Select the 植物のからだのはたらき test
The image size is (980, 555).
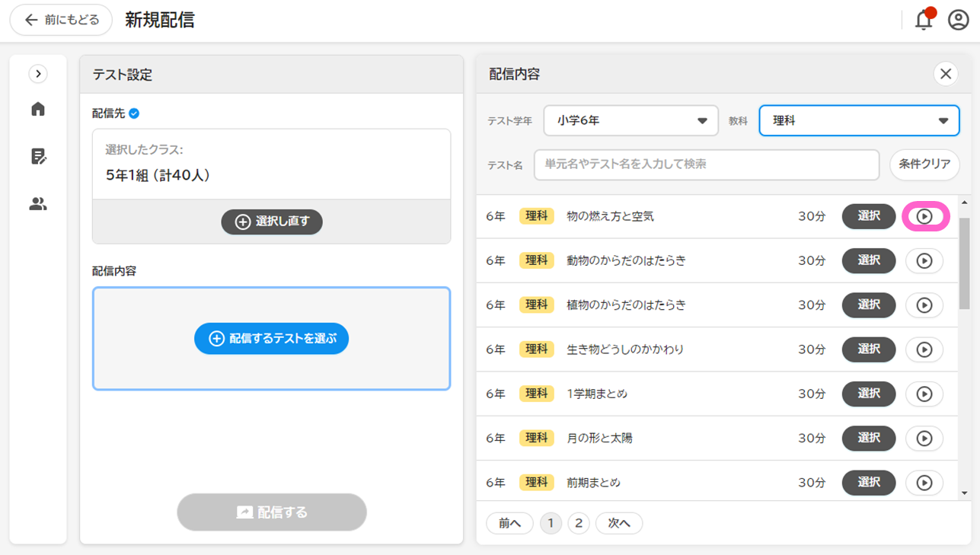(868, 305)
